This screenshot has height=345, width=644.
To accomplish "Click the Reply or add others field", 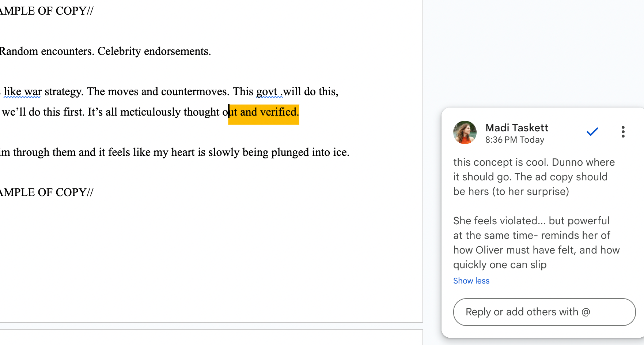I will (x=544, y=312).
